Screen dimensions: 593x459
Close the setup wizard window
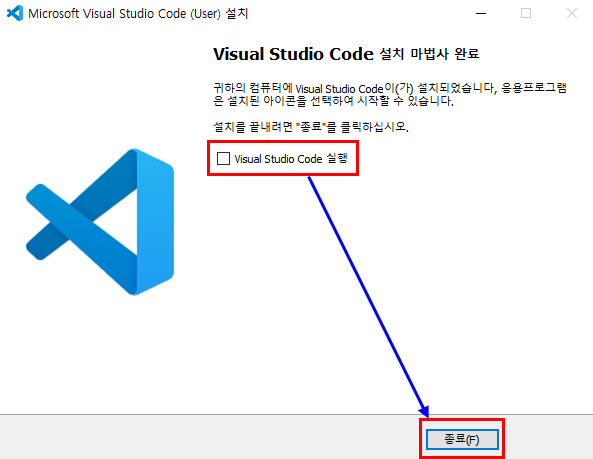[571, 14]
